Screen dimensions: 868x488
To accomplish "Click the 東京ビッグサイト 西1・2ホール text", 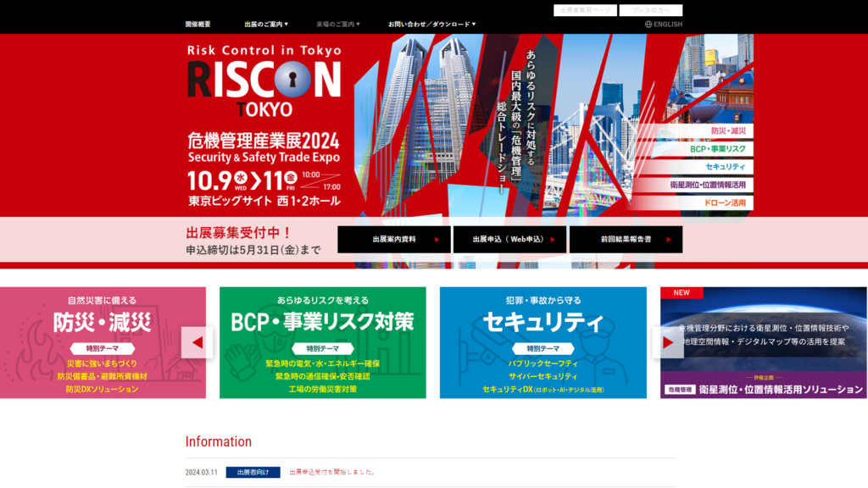I will click(x=264, y=201).
